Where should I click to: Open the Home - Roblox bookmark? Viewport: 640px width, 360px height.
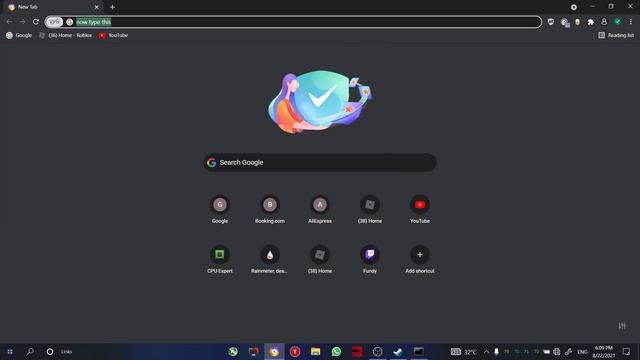[x=66, y=36]
